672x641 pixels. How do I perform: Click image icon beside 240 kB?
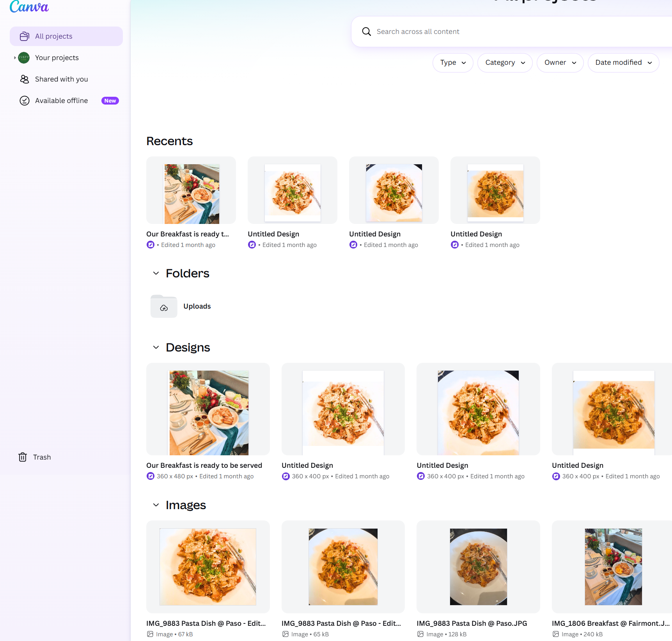point(556,634)
